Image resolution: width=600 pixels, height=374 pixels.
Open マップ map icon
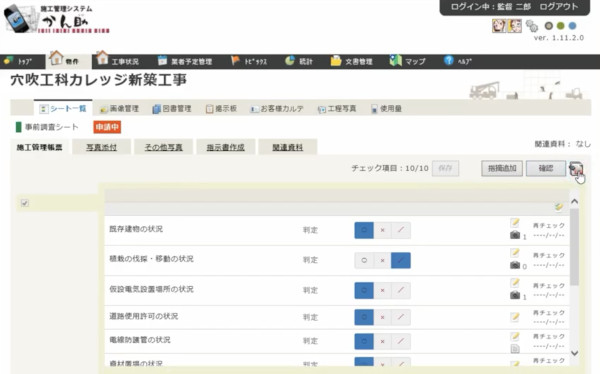pos(395,60)
